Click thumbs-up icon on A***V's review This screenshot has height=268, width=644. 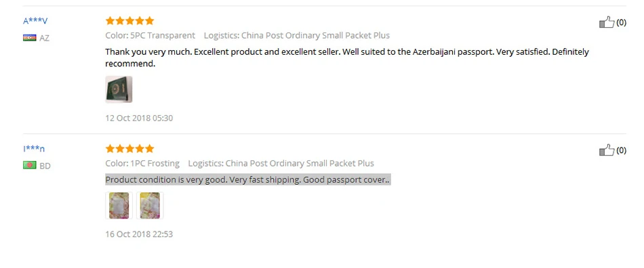click(x=607, y=22)
